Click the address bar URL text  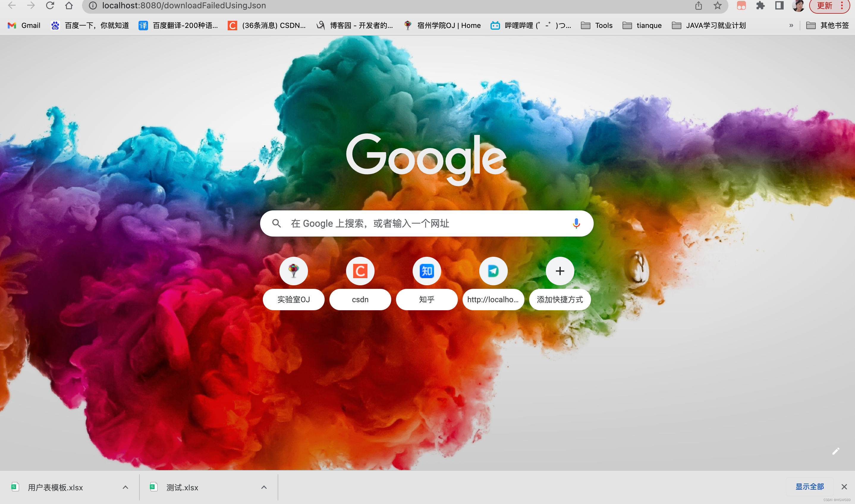tap(184, 5)
